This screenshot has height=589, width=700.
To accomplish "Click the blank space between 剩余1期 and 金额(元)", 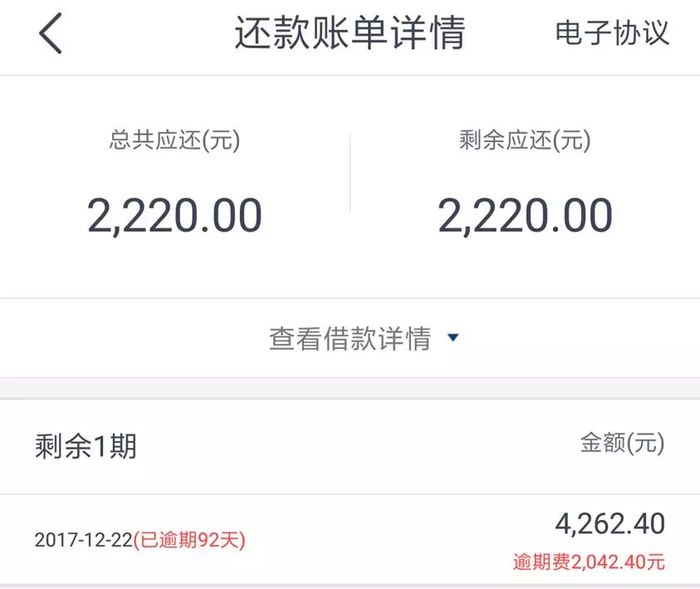I will click(357, 447).
